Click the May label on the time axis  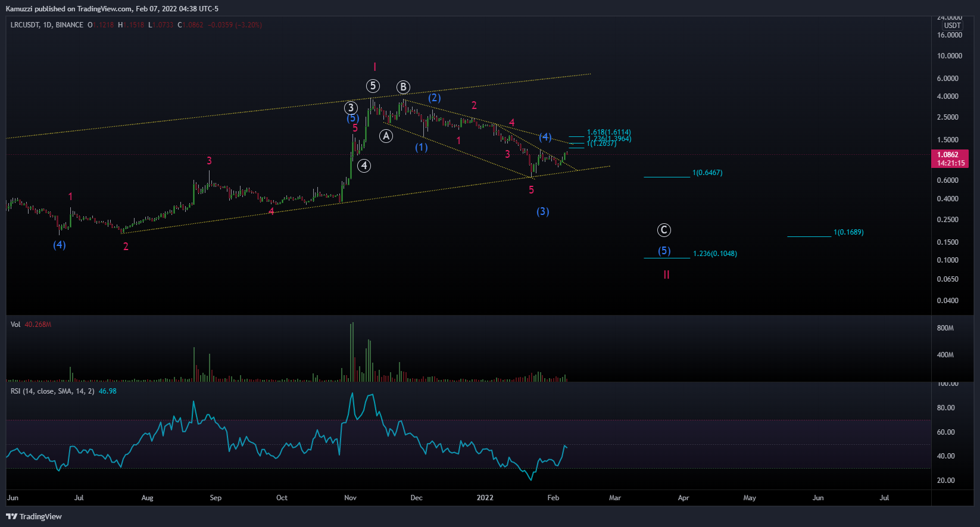(750, 498)
